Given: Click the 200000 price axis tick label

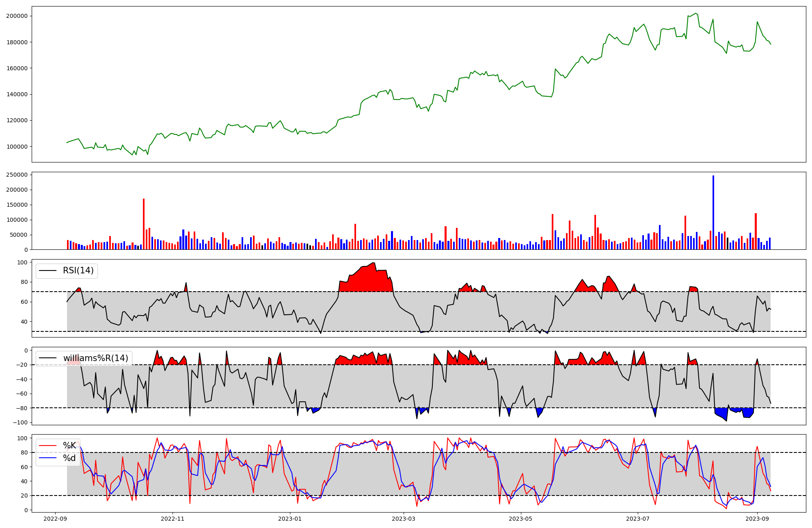Looking at the screenshot, I should [17, 16].
